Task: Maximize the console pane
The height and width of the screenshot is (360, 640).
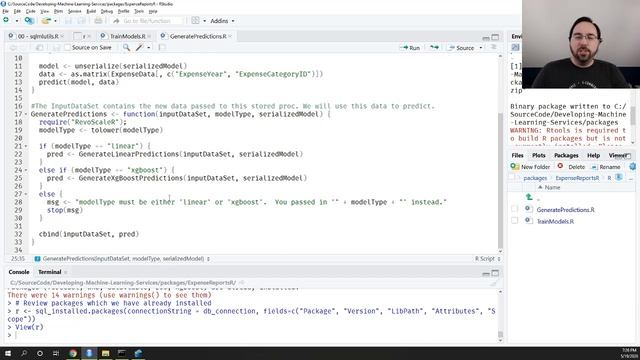Action: pos(495,273)
